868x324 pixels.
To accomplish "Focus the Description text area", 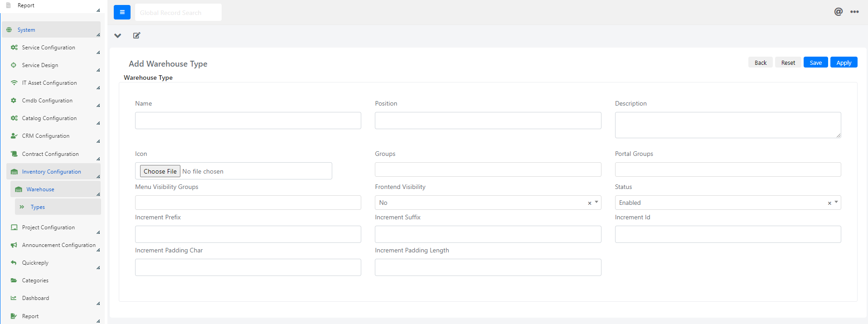I will pos(727,125).
